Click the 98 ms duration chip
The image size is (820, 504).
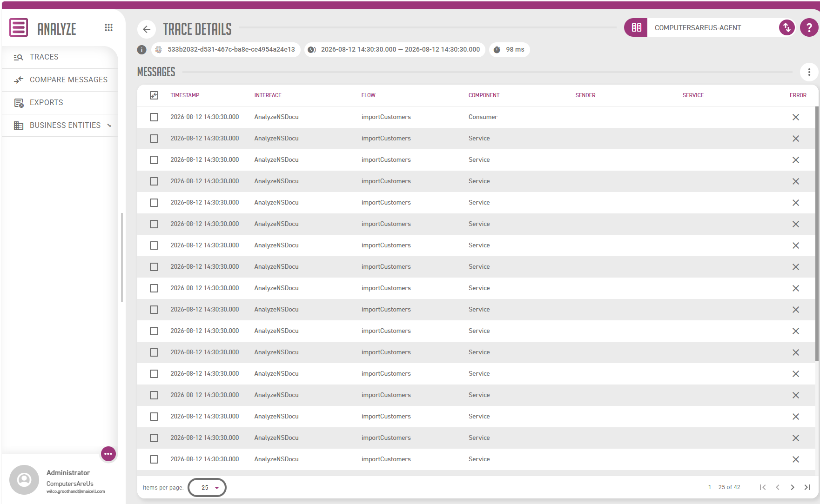coord(509,50)
